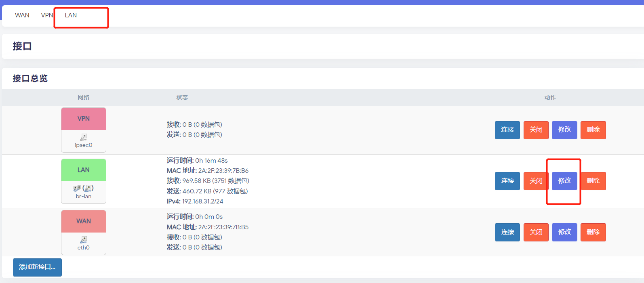The height and width of the screenshot is (283, 644).
Task: Select MAC address 2A:2F:23:39:7B:B5
Action: 223,227
